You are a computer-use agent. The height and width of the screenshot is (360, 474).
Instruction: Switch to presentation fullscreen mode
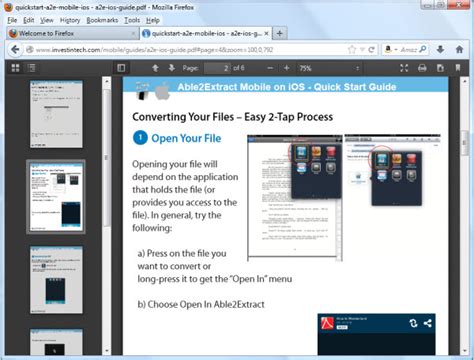[404, 68]
